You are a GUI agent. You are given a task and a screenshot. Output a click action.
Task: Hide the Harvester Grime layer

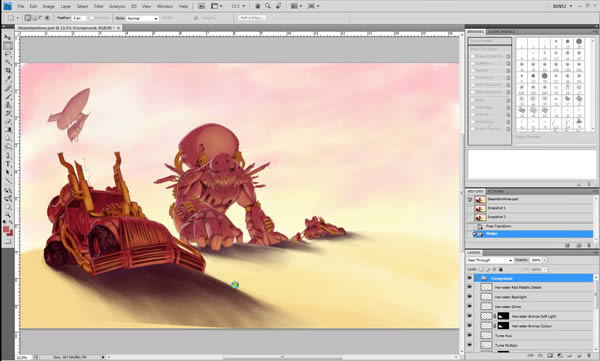coord(470,306)
